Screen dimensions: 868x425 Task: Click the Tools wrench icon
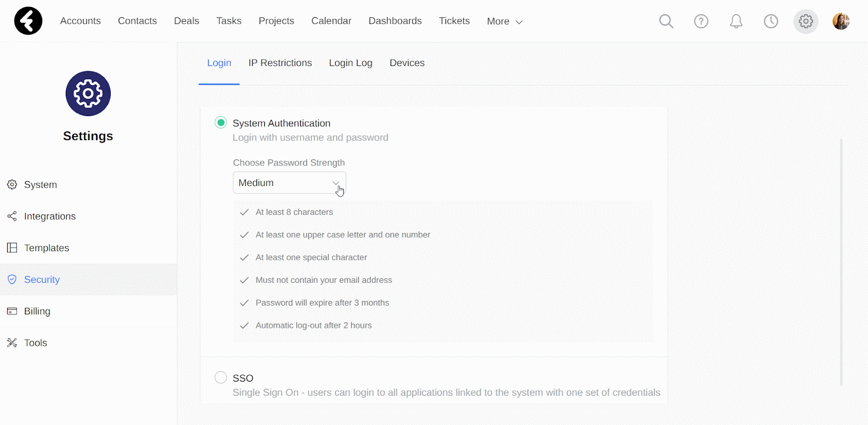[x=12, y=342]
